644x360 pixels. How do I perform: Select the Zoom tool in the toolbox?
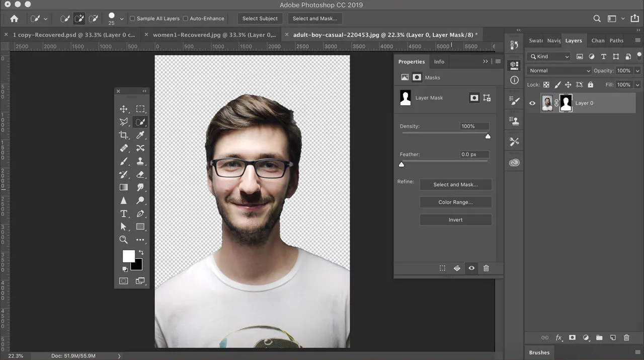click(x=123, y=240)
